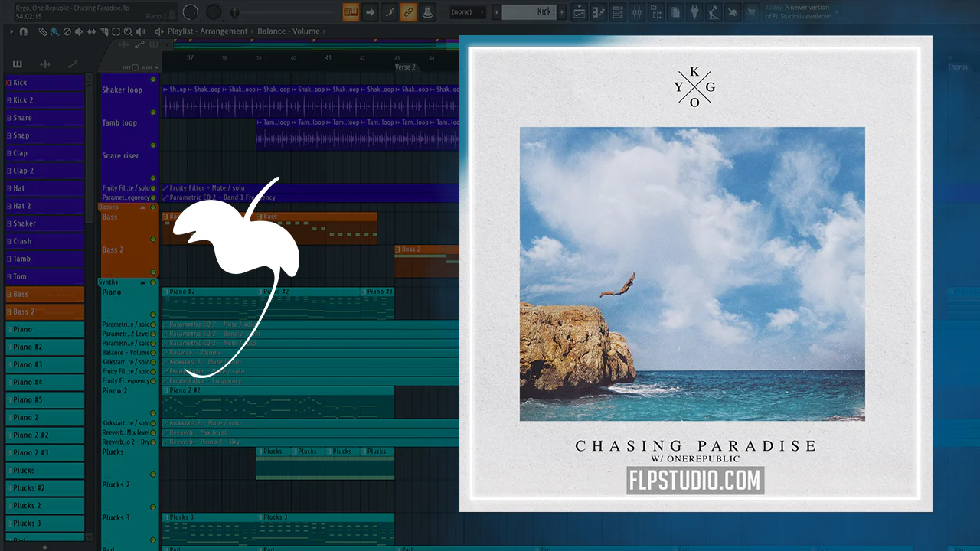Click the Tempo tapper icon
This screenshot has height=551, width=980.
(x=714, y=11)
